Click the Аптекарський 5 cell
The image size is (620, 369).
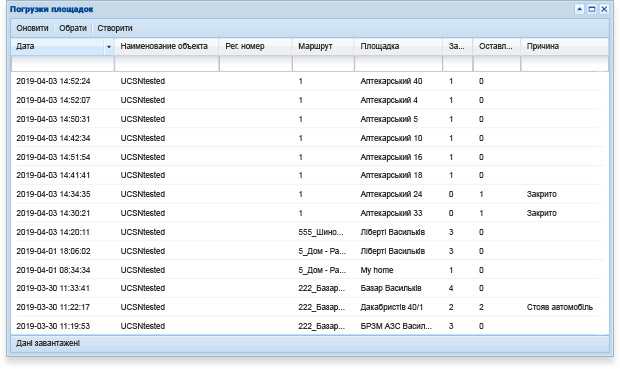point(389,119)
